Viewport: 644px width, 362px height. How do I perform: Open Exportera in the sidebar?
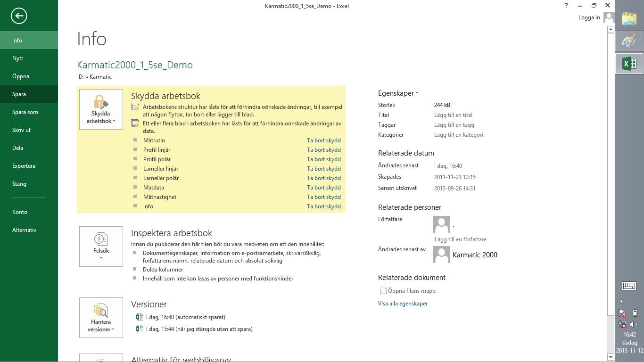tap(29, 166)
